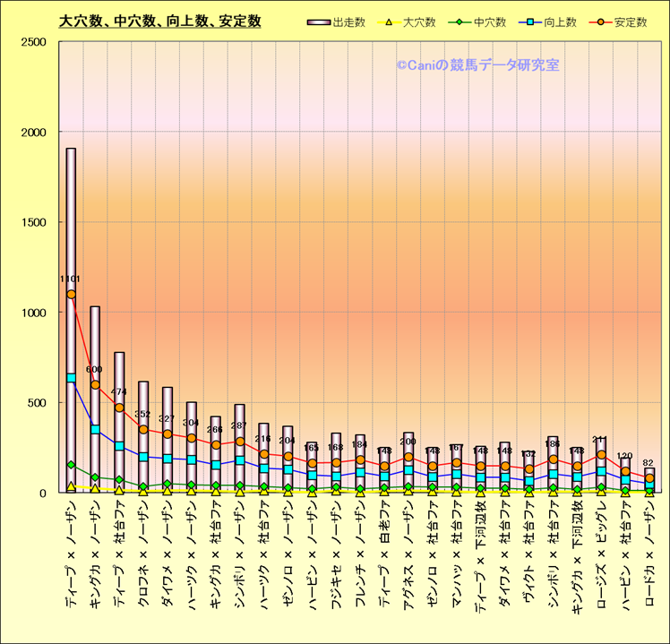Click the data label 211 near the right
The width and height of the screenshot is (670, 644).
601,440
